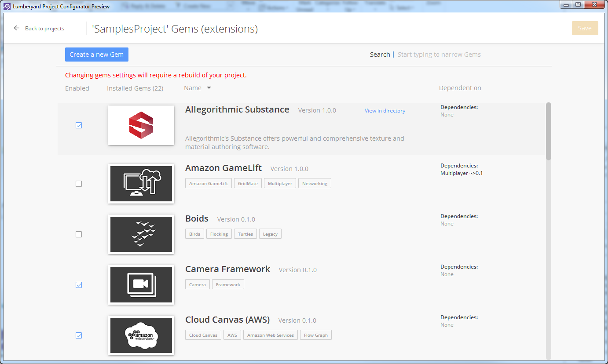Click the Multiplayer tag under Amazon GameLift

pyautogui.click(x=280, y=183)
